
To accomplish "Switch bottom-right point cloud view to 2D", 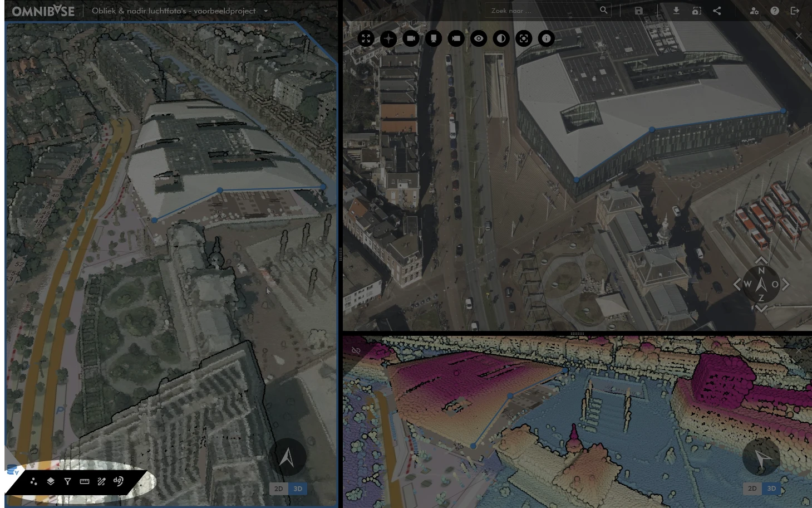I will click(x=752, y=489).
